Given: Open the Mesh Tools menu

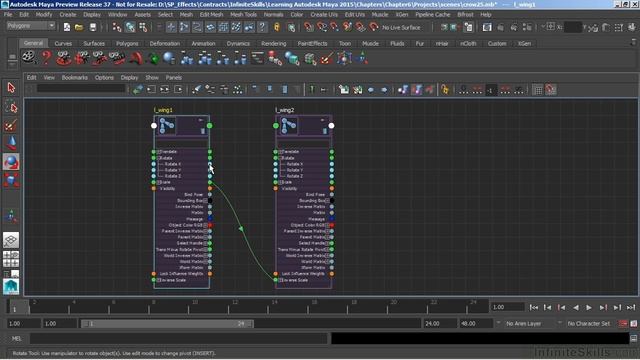Looking at the screenshot, I should tap(243, 14).
